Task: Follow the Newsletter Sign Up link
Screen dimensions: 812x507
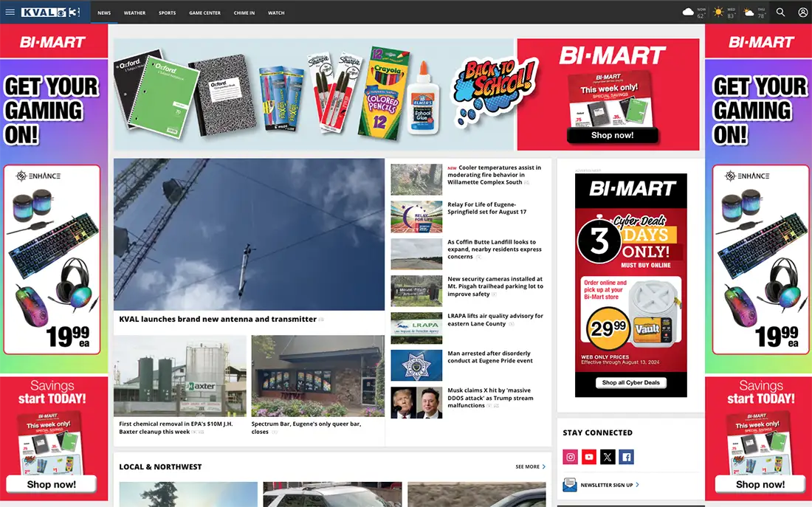Action: click(610, 486)
